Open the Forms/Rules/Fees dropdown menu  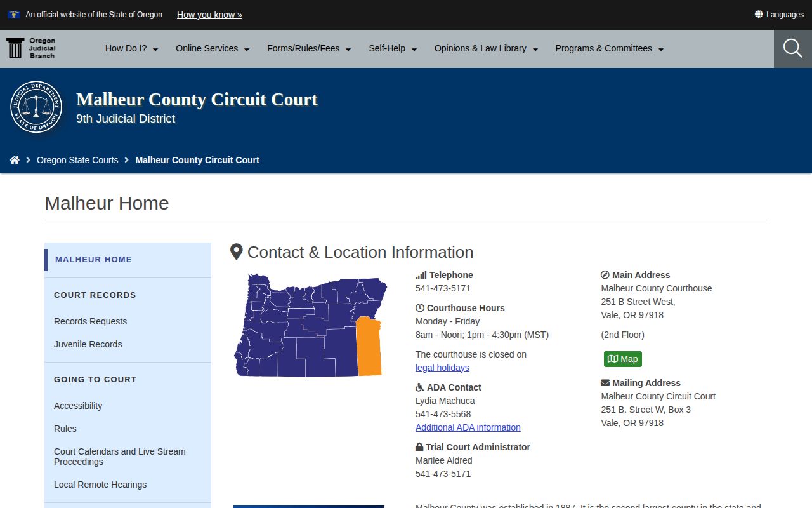(309, 48)
